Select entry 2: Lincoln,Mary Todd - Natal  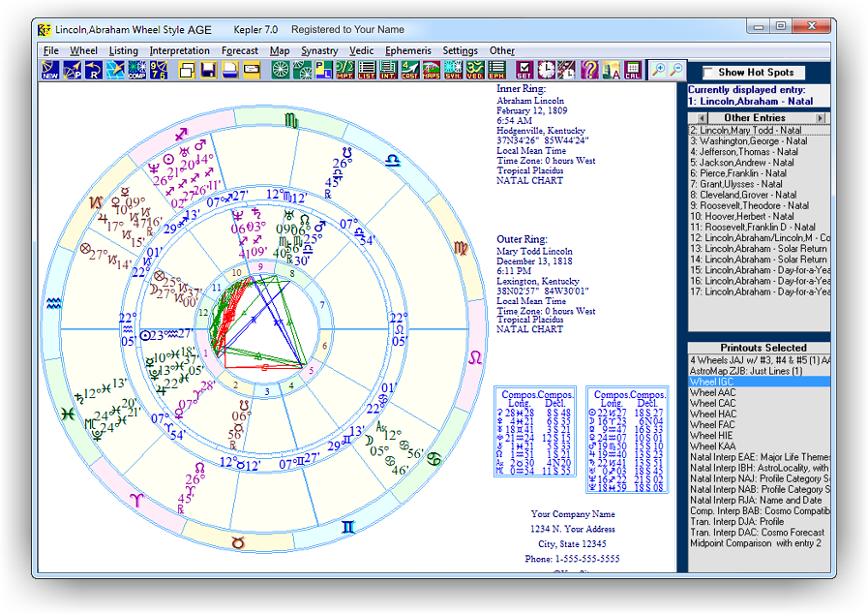click(x=759, y=130)
